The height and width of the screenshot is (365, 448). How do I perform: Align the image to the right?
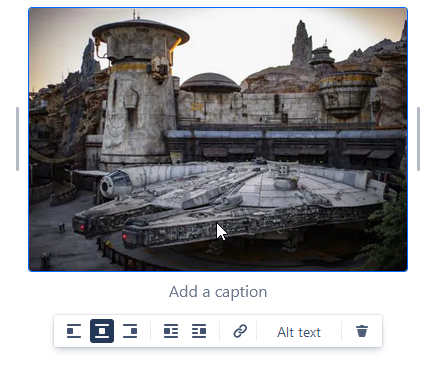130,331
